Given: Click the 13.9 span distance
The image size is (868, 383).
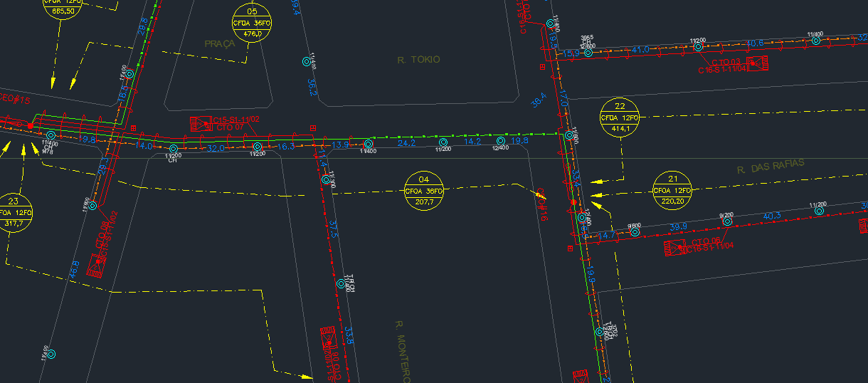Looking at the screenshot, I should point(342,145).
